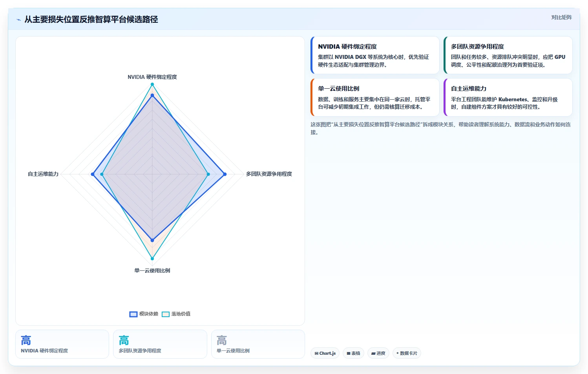Image resolution: width=588 pixels, height=374 pixels.
Task: Click the 模块依赖 point on the 多团队资源争用程度 axis
Action: pos(225,174)
